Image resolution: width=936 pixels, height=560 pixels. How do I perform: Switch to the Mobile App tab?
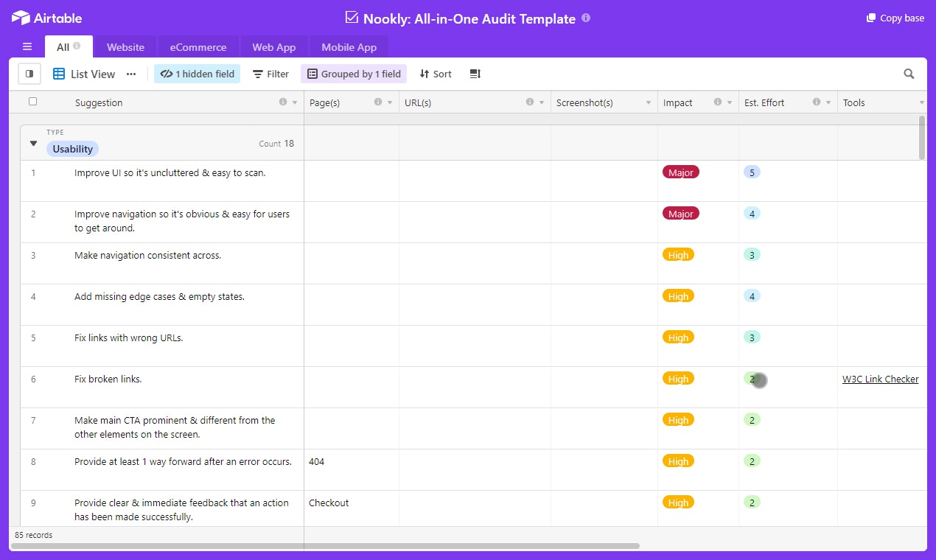pos(349,46)
